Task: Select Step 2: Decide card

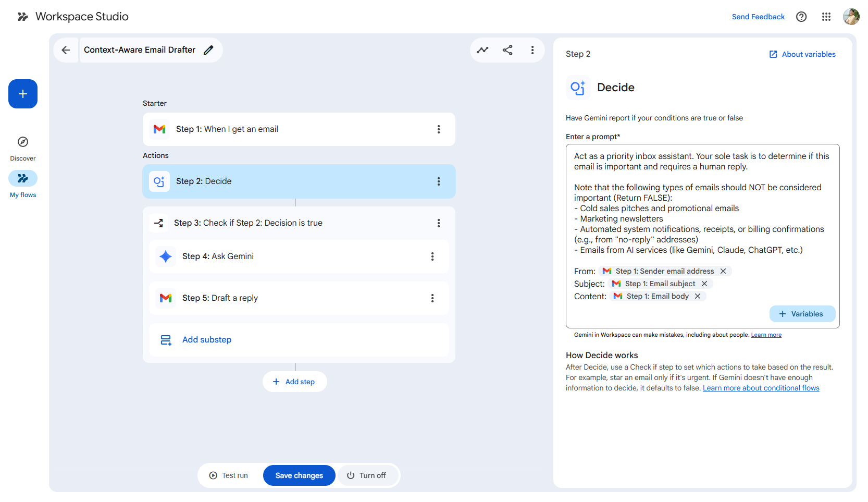Action: pyautogui.click(x=299, y=181)
